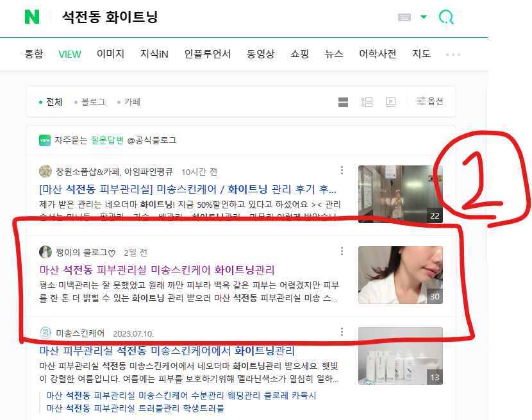
Task: Open the 옵션 search options
Action: click(430, 101)
